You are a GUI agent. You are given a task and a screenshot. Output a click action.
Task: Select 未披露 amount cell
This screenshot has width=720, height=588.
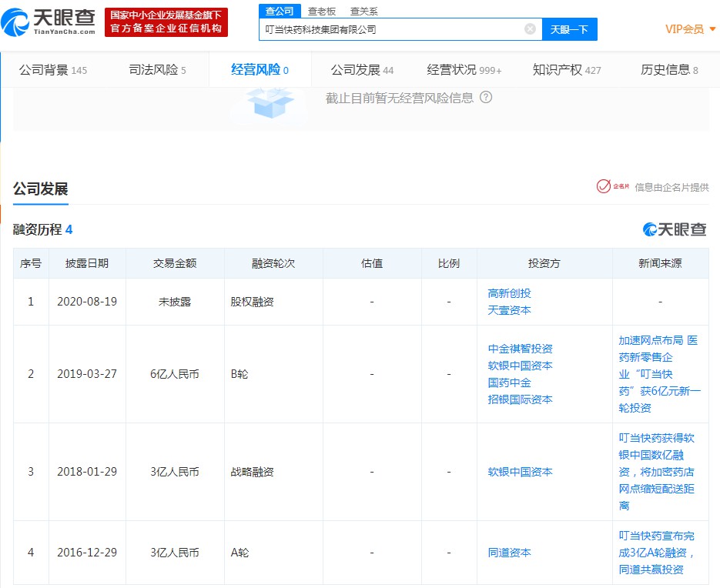click(x=175, y=302)
